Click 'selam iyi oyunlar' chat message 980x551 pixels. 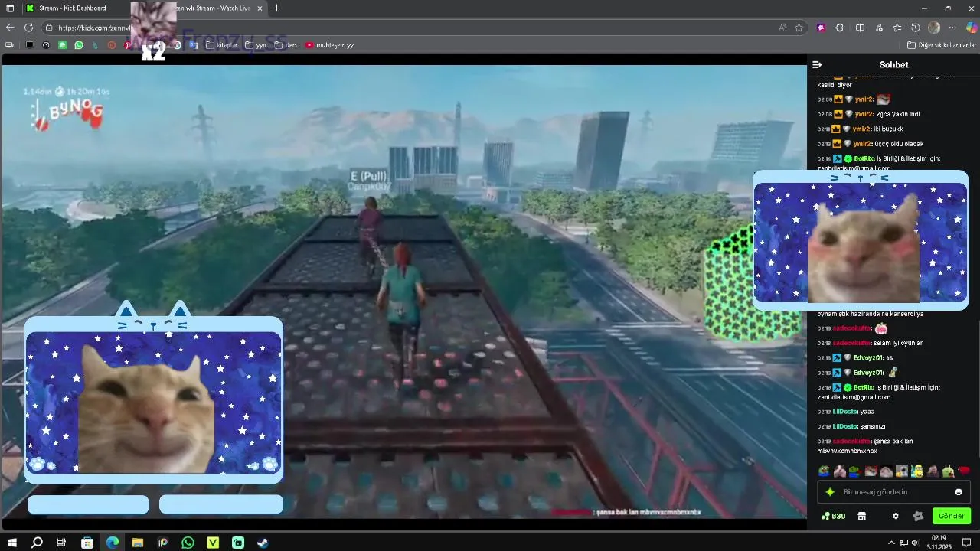898,343
